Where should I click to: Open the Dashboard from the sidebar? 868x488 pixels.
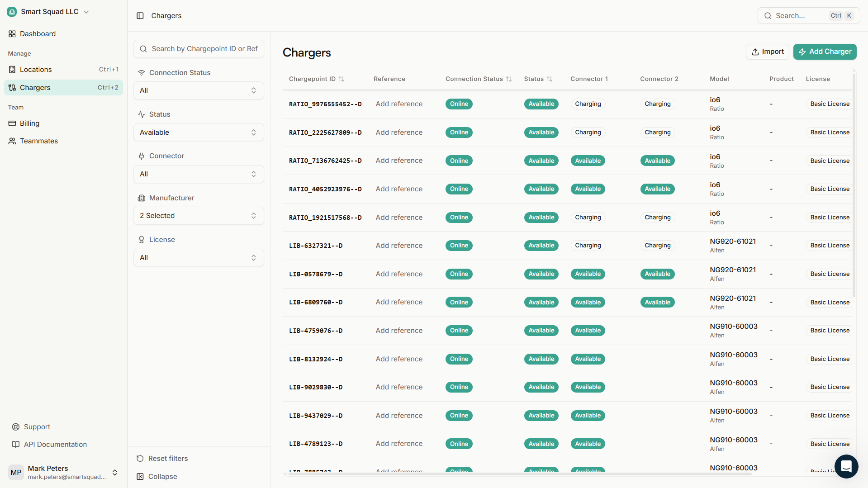click(38, 33)
